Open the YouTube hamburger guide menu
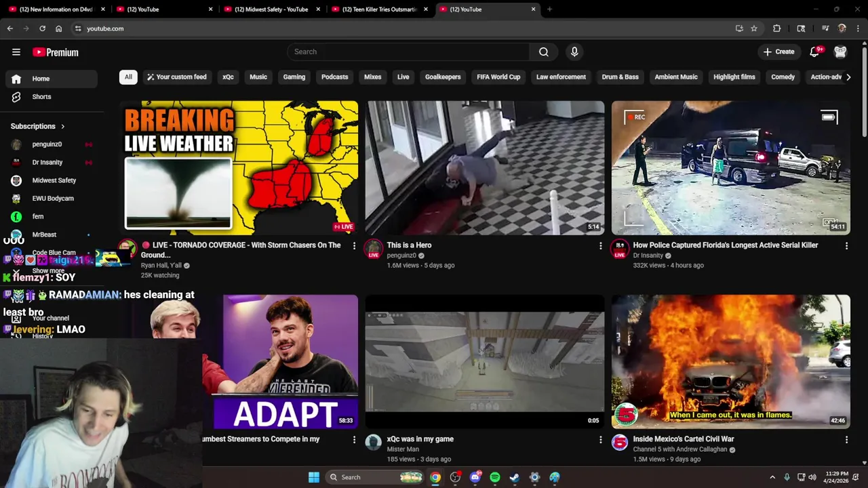Screen dimensions: 868x488 16,52
